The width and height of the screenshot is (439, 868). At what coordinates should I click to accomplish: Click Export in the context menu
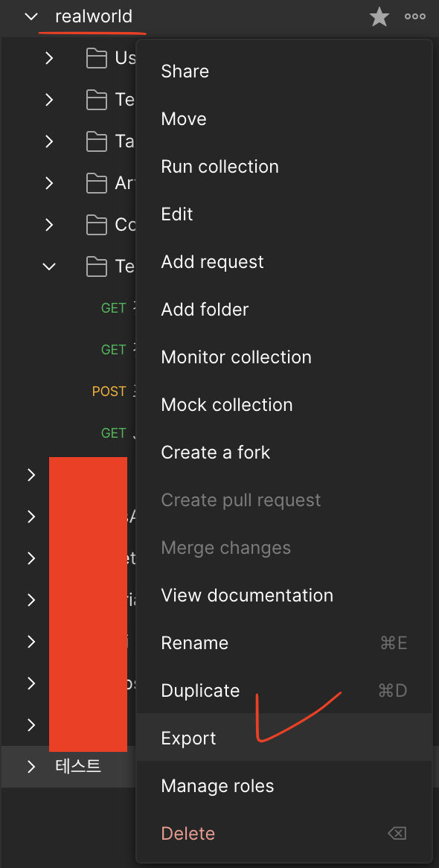[284, 738]
